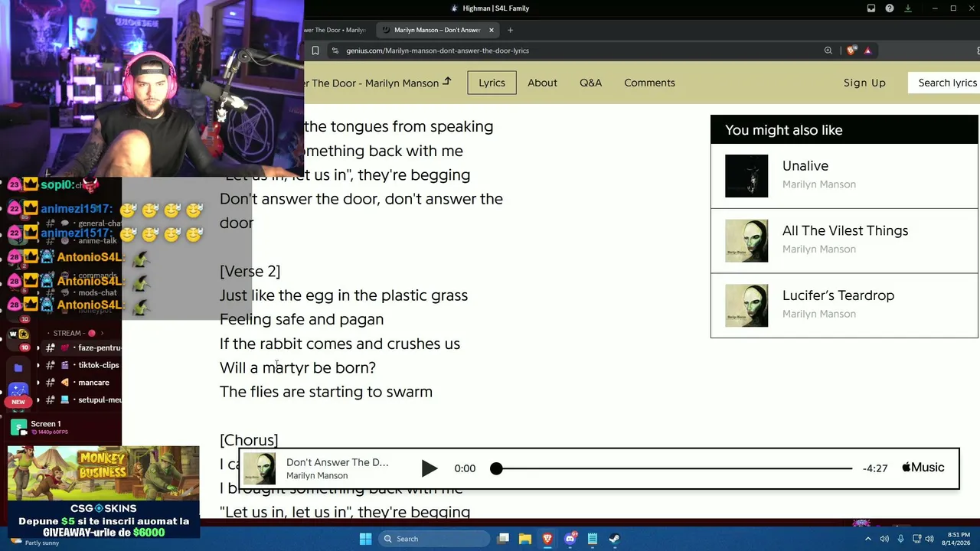Image resolution: width=980 pixels, height=551 pixels.
Task: Open the tiktok-clips Discord channel
Action: (83, 365)
